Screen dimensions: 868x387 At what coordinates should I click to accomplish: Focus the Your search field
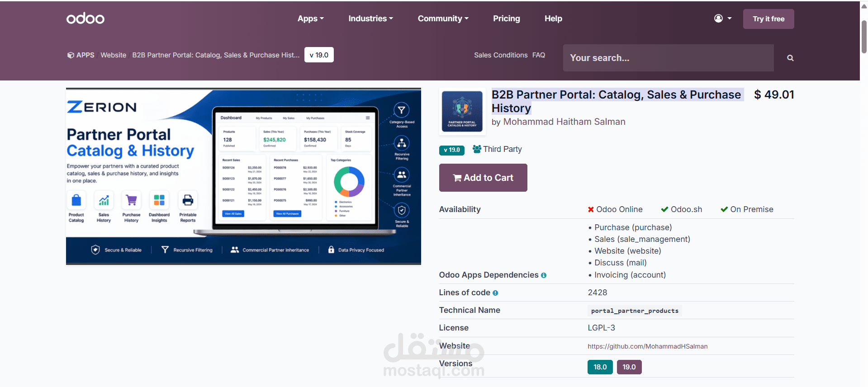click(x=668, y=58)
